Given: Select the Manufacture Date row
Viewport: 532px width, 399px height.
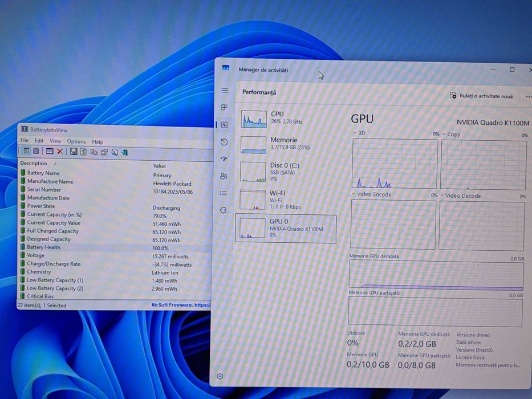Looking at the screenshot, I should pos(115,198).
